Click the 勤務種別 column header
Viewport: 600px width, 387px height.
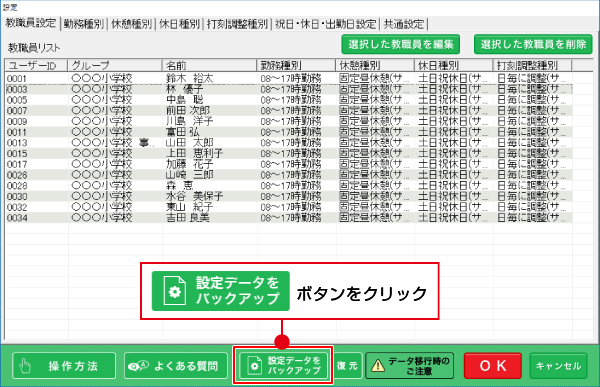[x=296, y=65]
